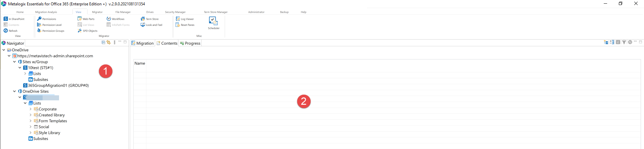Select List Views in the ribbon
Viewport: 644px width, 149px height.
point(86,25)
